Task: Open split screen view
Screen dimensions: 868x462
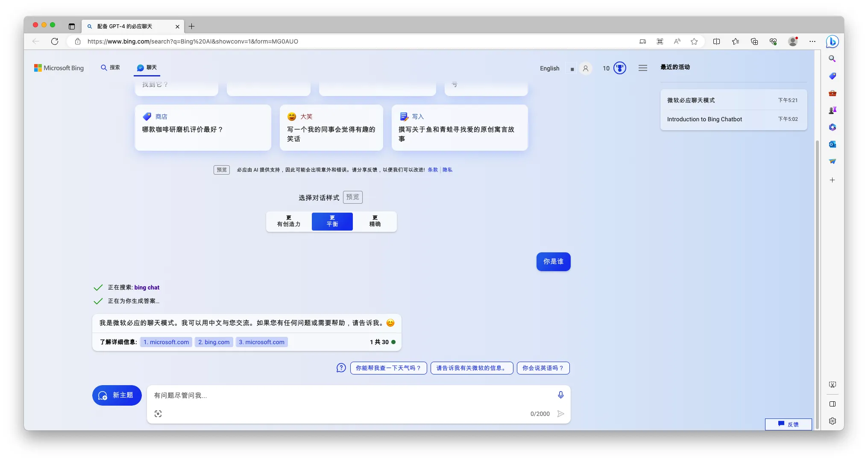Action: click(716, 41)
